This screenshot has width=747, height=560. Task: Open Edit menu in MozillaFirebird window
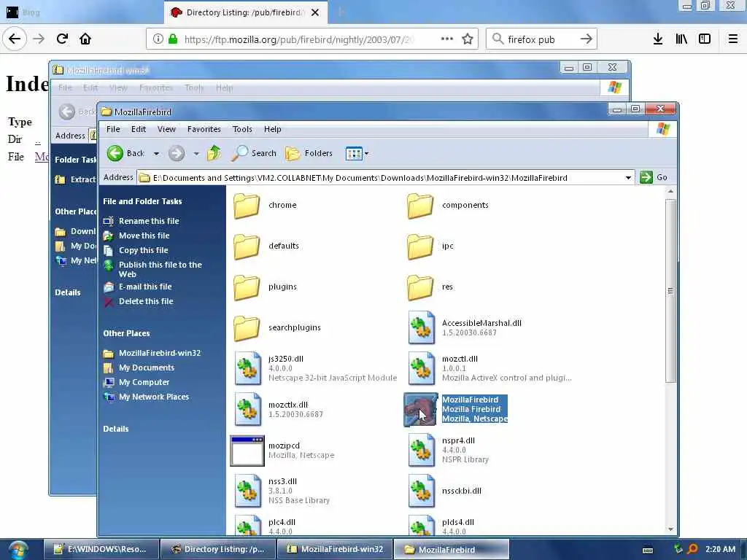(x=139, y=129)
